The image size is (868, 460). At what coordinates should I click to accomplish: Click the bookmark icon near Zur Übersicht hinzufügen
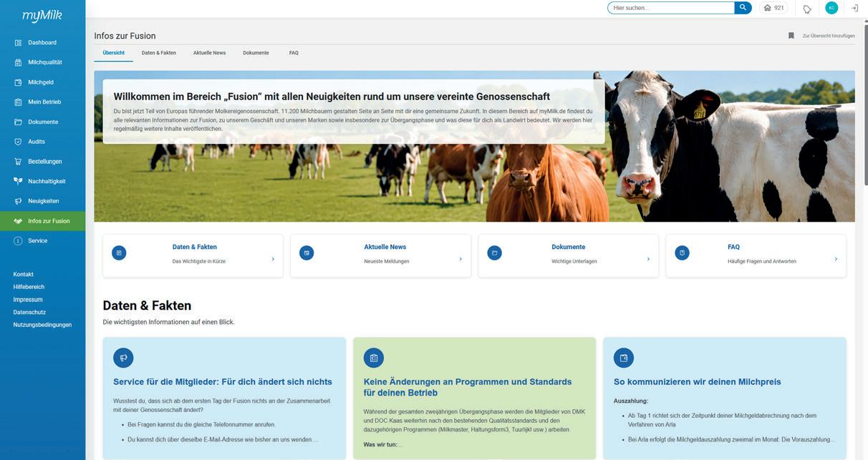coord(791,36)
